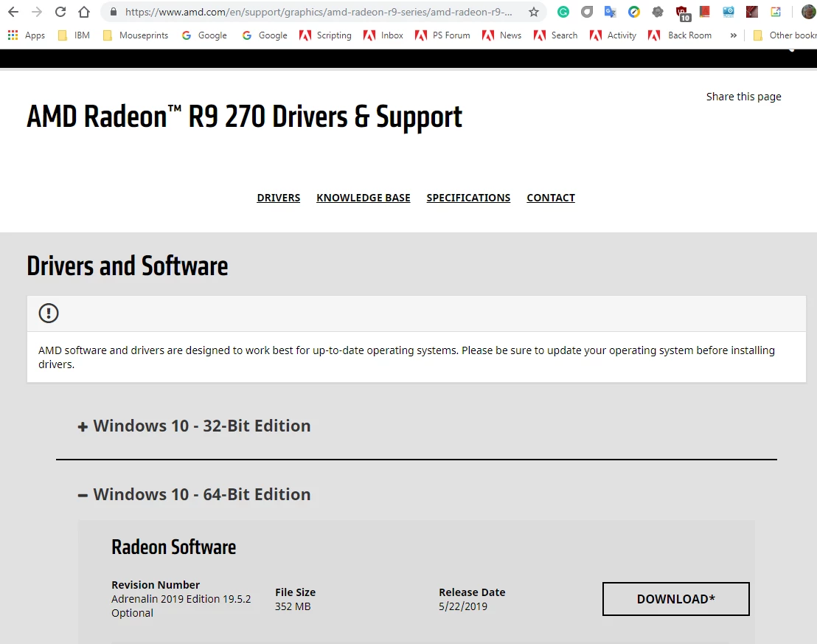Click the release date 5/22/2019
Screen dimensions: 817x644
pyautogui.click(x=462, y=606)
